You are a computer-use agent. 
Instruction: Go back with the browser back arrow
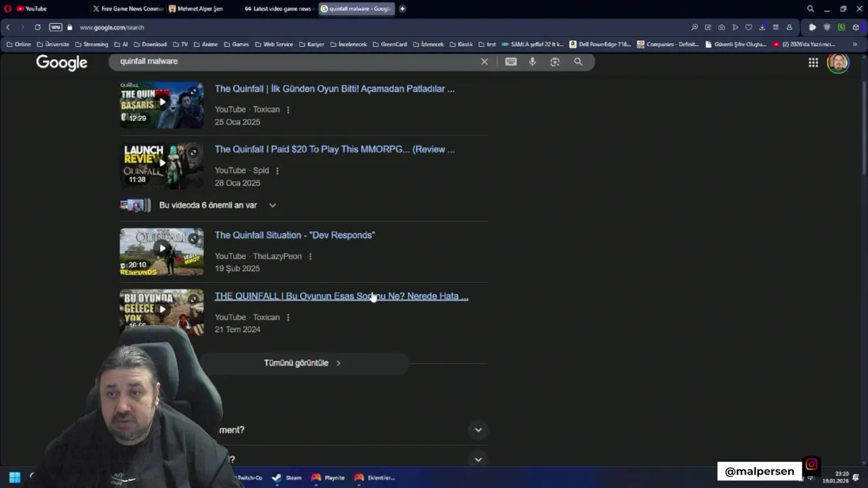point(8,27)
